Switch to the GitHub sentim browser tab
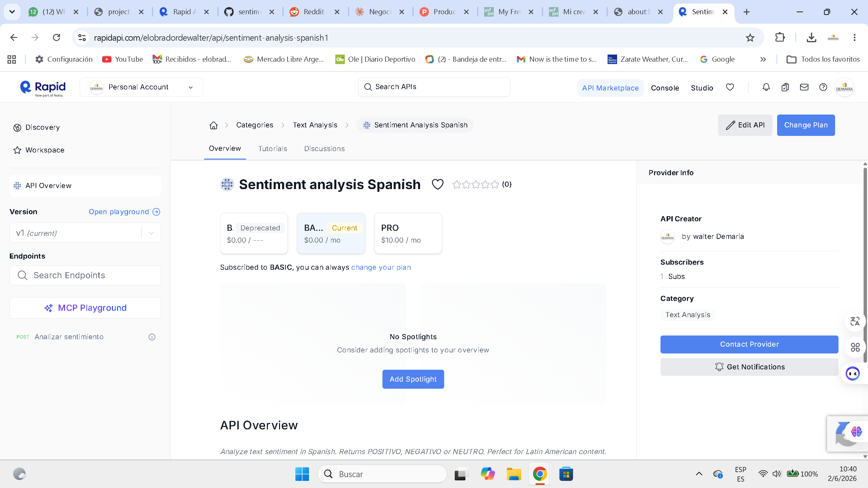The image size is (868, 488). tap(250, 12)
